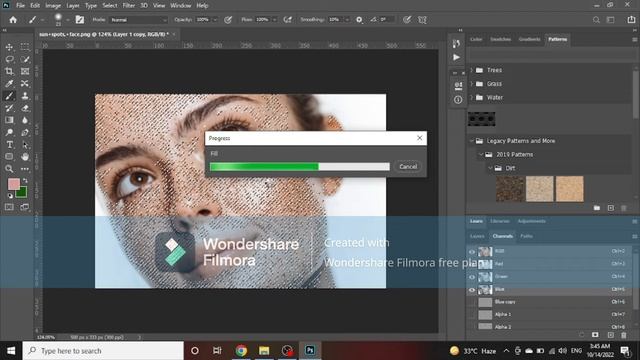Screen dimensions: 640x360
Task: Toggle Quick Mask mode
Action: [9, 207]
